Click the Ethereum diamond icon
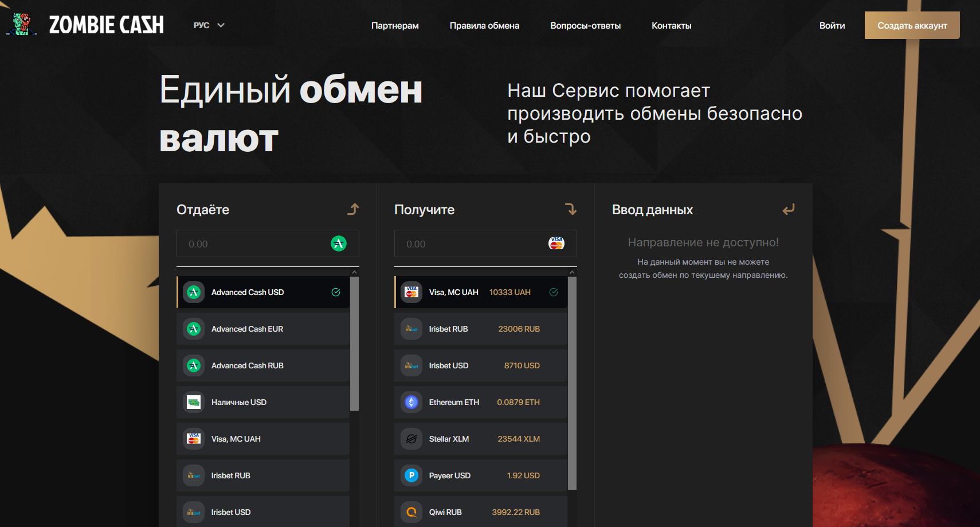980x527 pixels. click(411, 402)
